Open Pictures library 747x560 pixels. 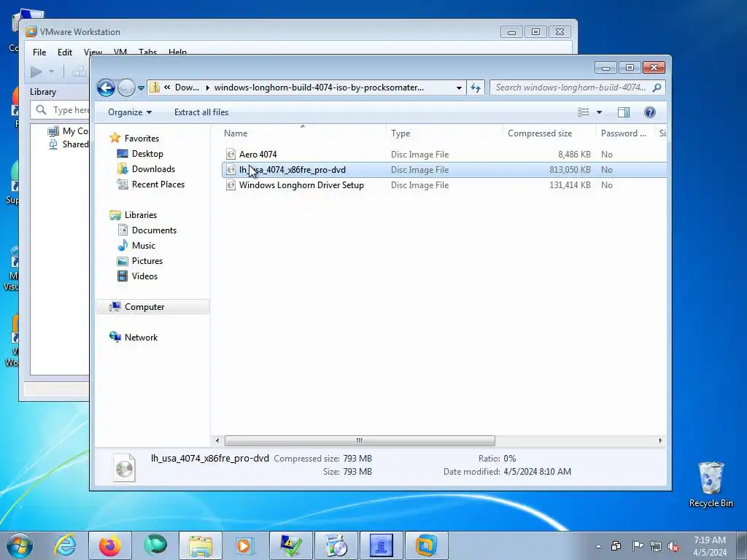click(x=147, y=261)
